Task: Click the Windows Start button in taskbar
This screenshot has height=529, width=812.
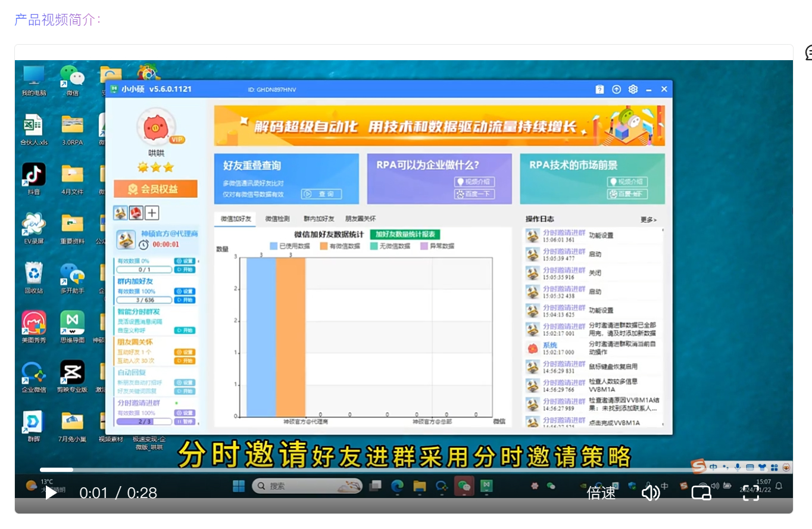Action: point(239,486)
